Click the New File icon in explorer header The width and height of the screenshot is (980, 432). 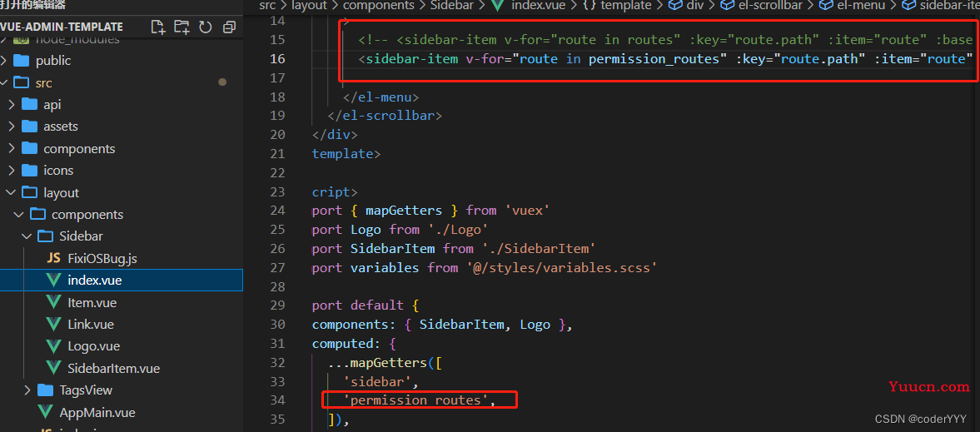pos(158,27)
